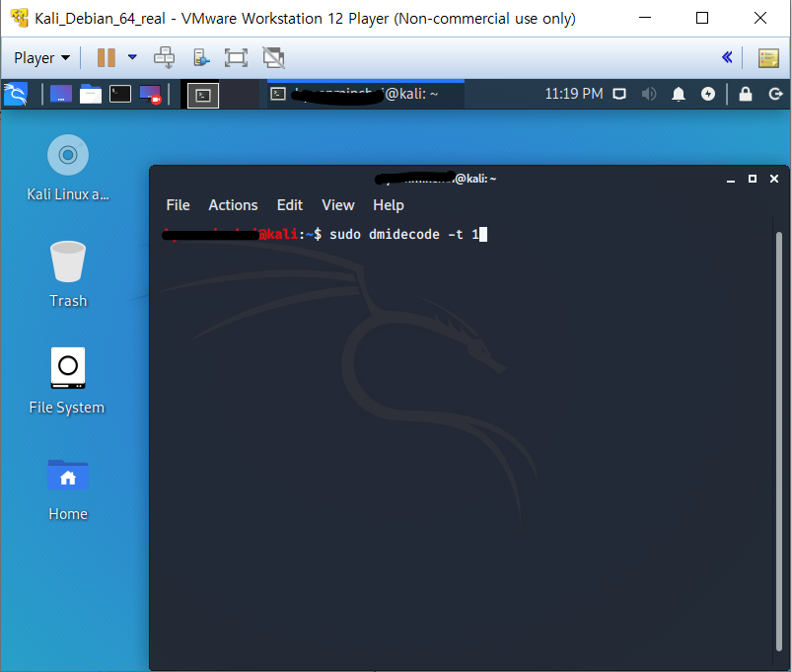
Task: Pause the virtual machine
Action: pos(107,57)
